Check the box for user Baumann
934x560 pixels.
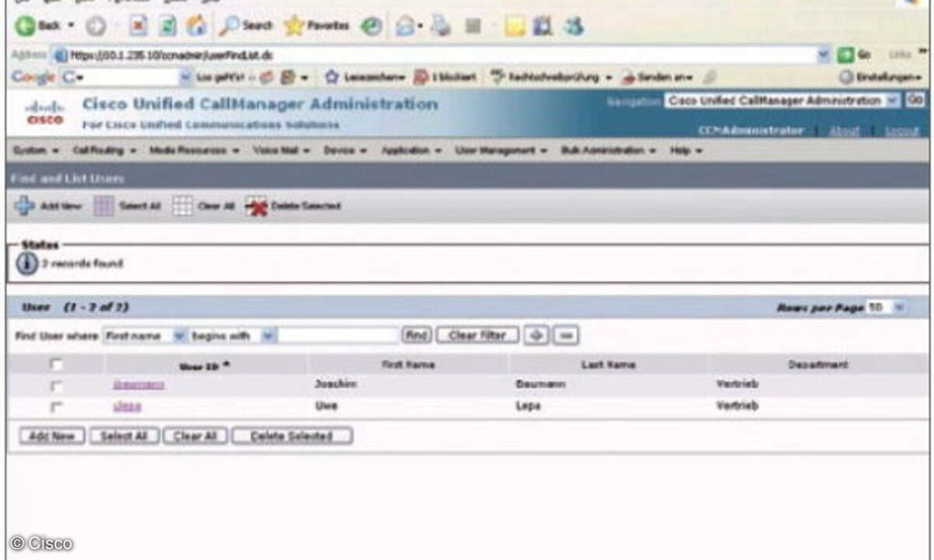[57, 385]
